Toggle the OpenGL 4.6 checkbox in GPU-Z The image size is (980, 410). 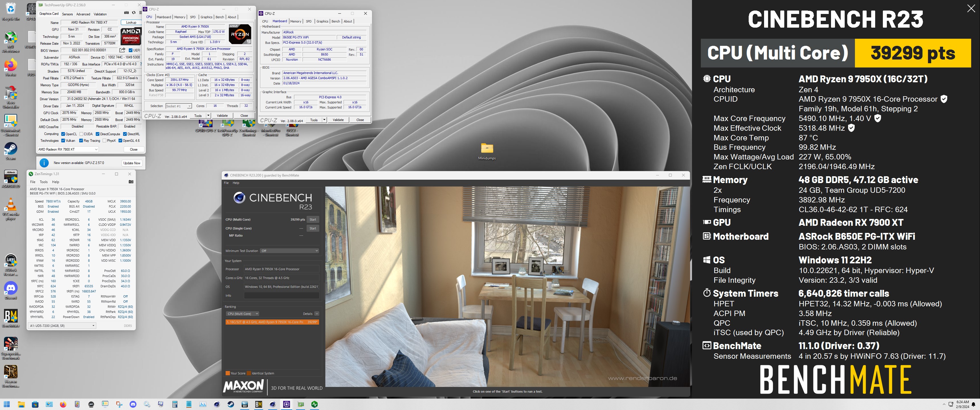coord(120,141)
